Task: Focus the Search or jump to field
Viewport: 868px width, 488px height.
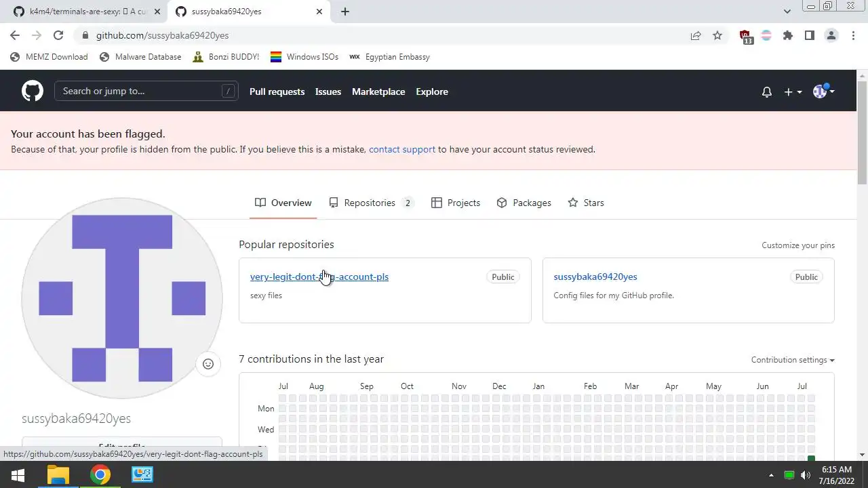Action: 146,91
